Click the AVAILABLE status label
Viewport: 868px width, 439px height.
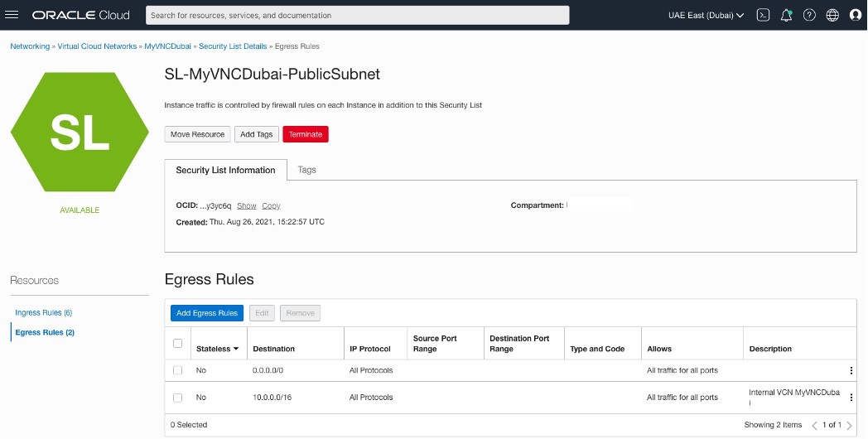(80, 210)
